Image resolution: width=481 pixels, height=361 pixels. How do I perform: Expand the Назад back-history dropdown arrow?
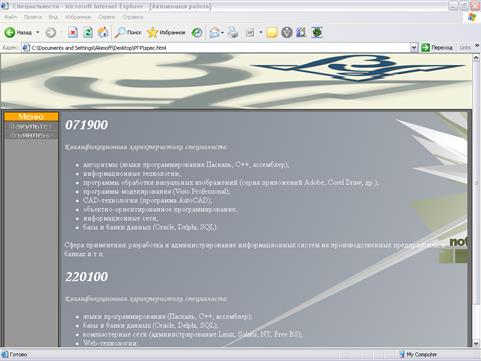point(38,32)
